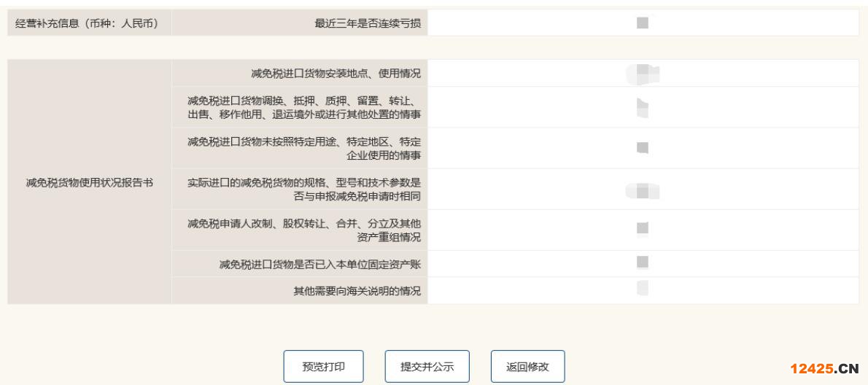Select 减免税进口货物安装地点、使用情况 label

point(336,74)
